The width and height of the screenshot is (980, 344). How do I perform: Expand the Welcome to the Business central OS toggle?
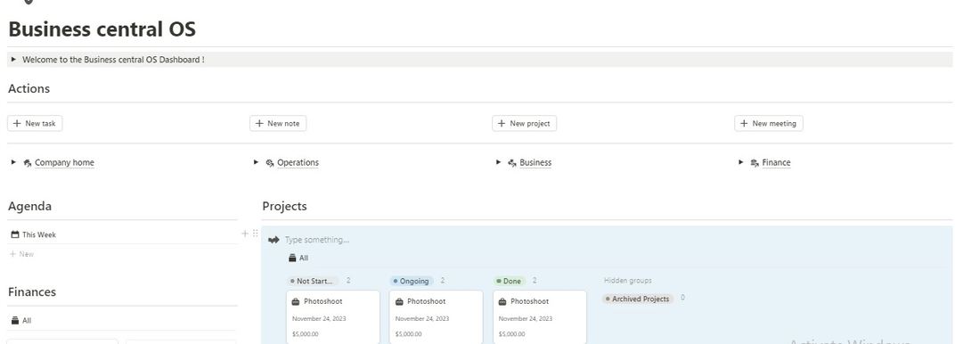point(13,60)
